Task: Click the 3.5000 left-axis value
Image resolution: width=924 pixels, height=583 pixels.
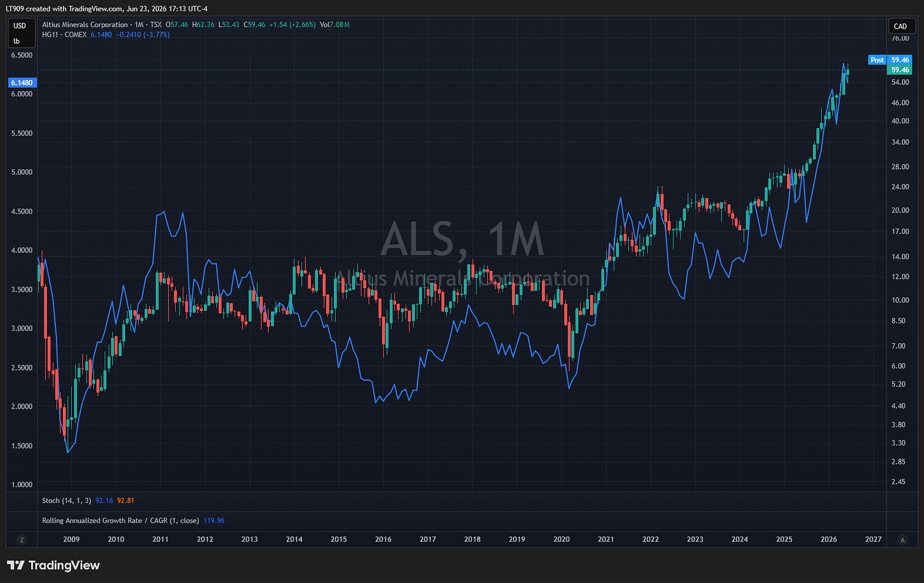Action: (22, 289)
